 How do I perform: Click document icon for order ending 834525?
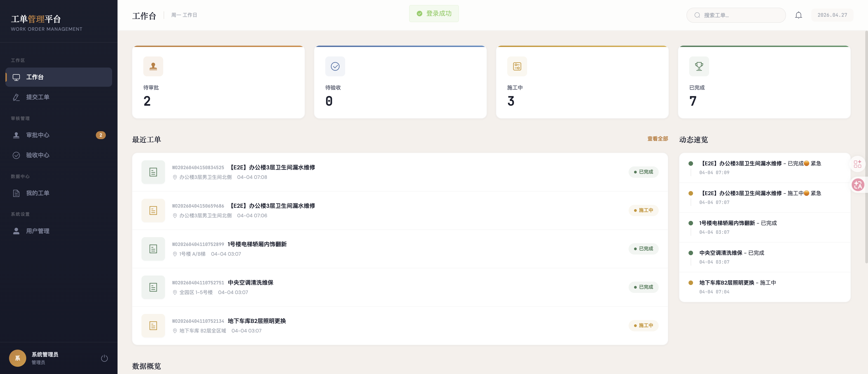pos(153,172)
